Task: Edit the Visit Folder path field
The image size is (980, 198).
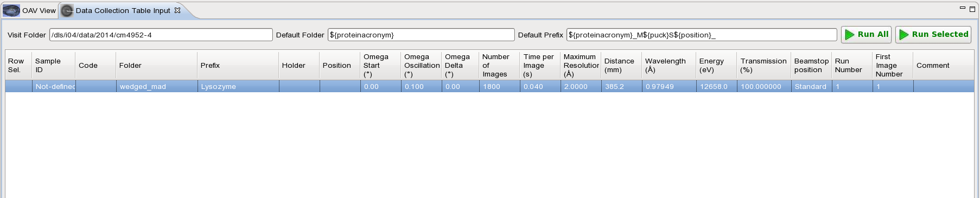Action: click(x=161, y=35)
